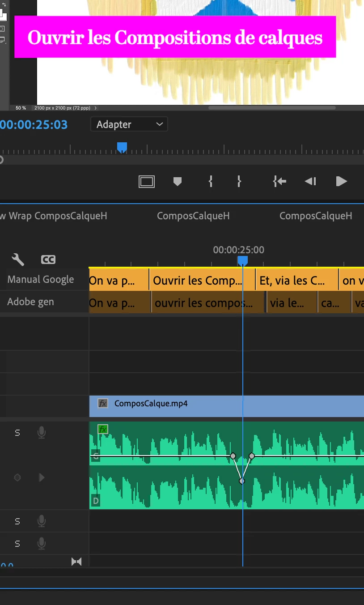
Task: Select the ComposCalque.mp4 video clip
Action: [x=227, y=405]
